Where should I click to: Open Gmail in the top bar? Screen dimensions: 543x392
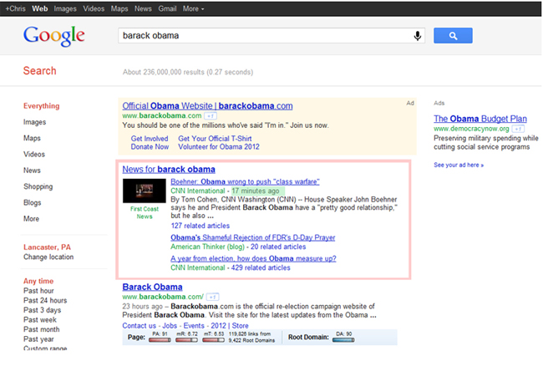coord(167,8)
